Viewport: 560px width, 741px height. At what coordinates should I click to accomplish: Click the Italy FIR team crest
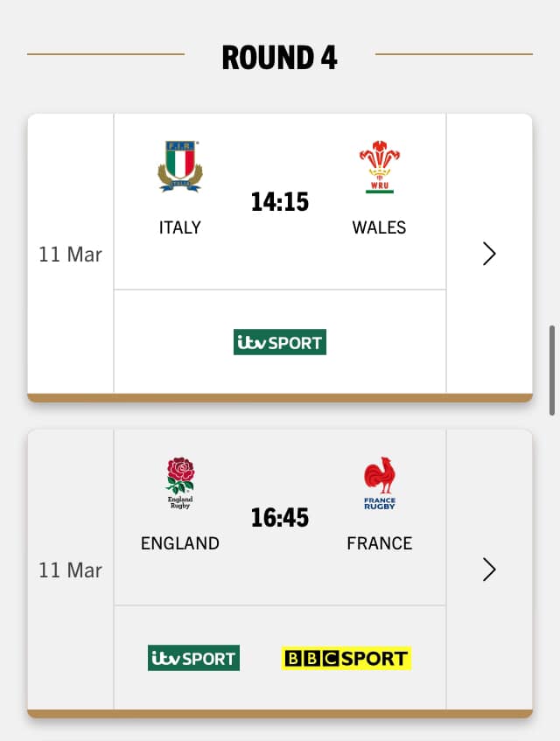coord(179,166)
